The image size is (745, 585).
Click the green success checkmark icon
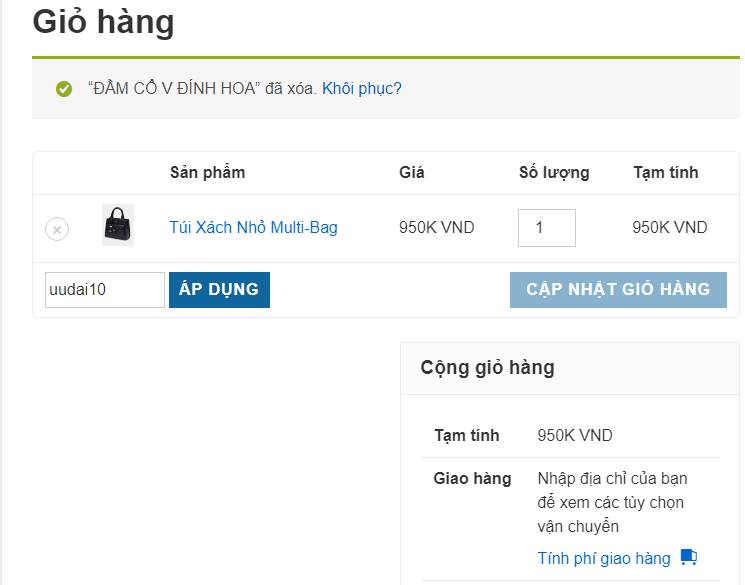64,89
